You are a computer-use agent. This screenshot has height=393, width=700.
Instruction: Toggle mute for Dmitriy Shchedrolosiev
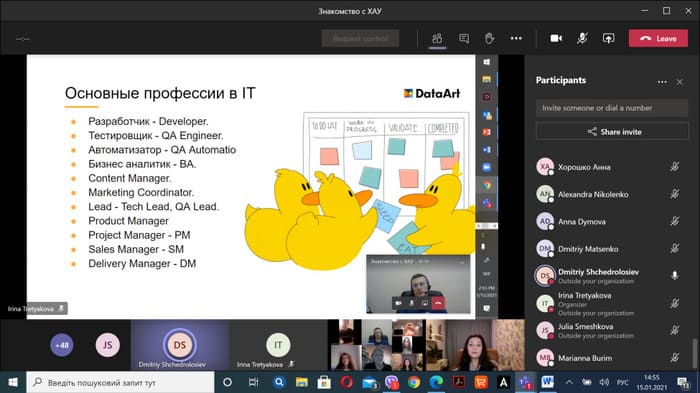675,276
